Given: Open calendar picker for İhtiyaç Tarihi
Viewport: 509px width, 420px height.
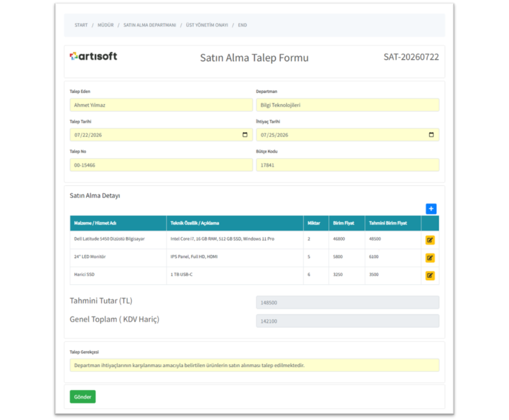Looking at the screenshot, I should click(x=431, y=135).
